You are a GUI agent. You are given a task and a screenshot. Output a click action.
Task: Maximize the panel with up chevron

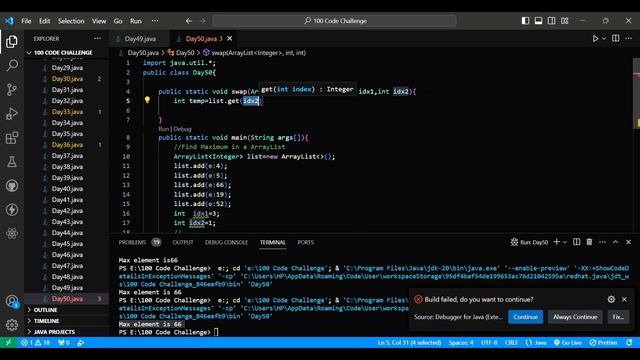click(x=616, y=242)
